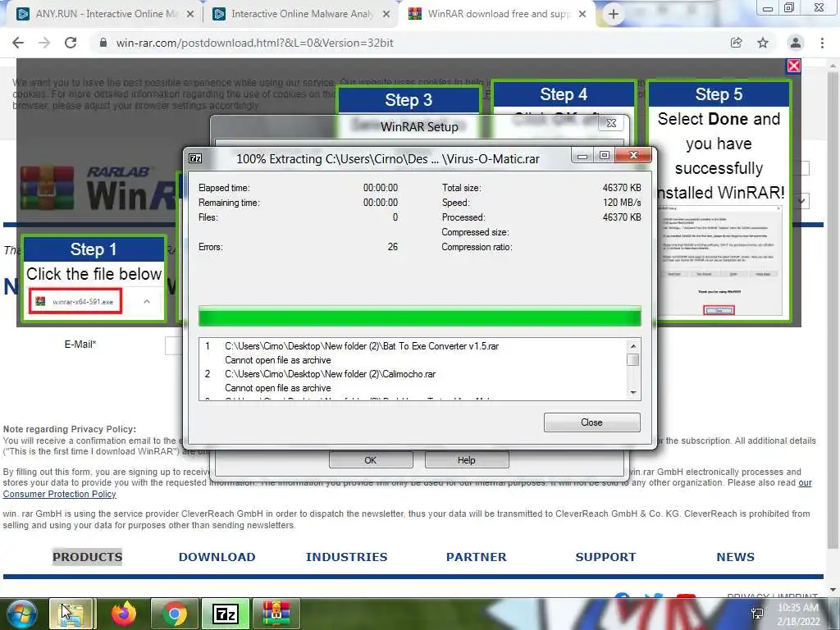
Task: Click error log scroll down arrow
Action: click(x=633, y=393)
